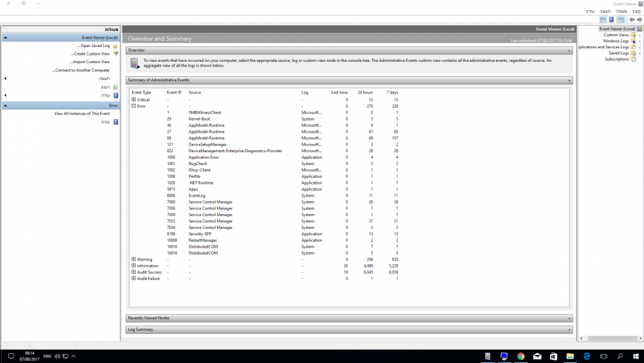Open Google Chrome from taskbar
The height and width of the screenshot is (363, 644).
pyautogui.click(x=521, y=357)
